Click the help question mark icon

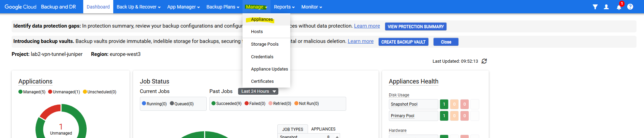pyautogui.click(x=630, y=7)
